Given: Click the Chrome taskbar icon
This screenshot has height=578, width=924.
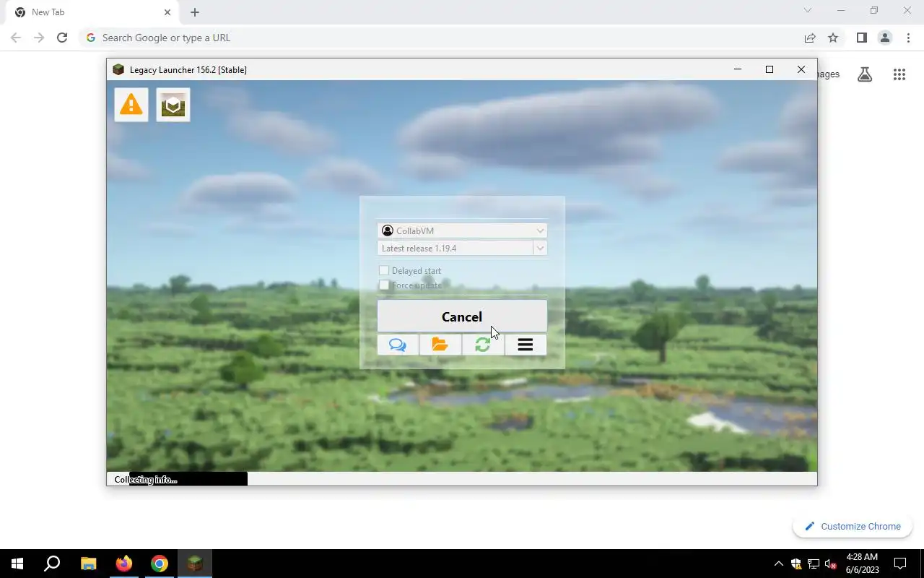Looking at the screenshot, I should [x=160, y=564].
